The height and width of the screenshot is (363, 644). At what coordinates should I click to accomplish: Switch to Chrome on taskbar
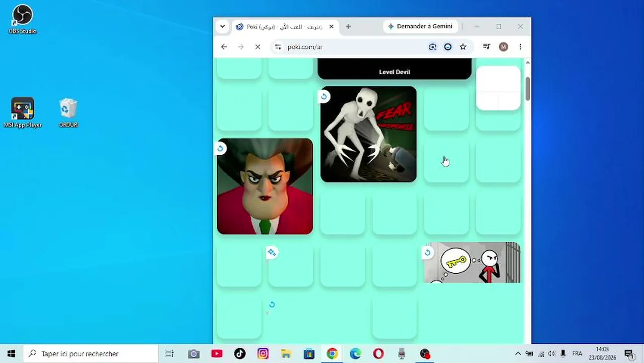(x=332, y=353)
